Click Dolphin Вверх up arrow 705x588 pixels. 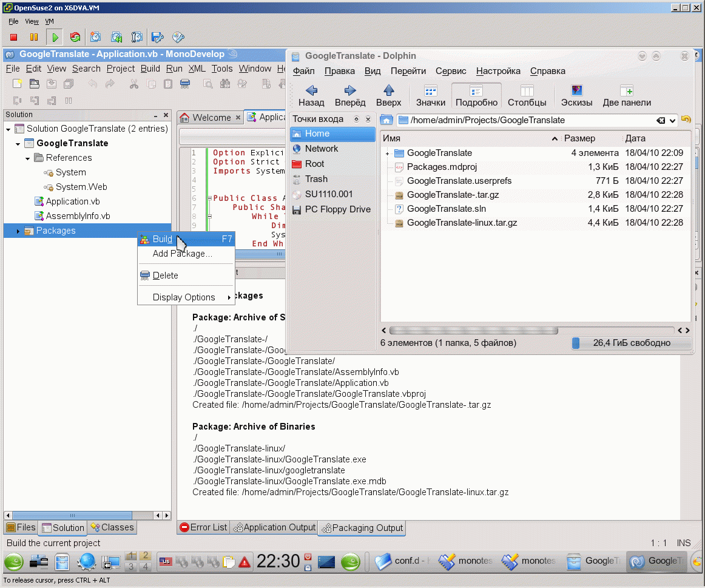click(x=388, y=96)
